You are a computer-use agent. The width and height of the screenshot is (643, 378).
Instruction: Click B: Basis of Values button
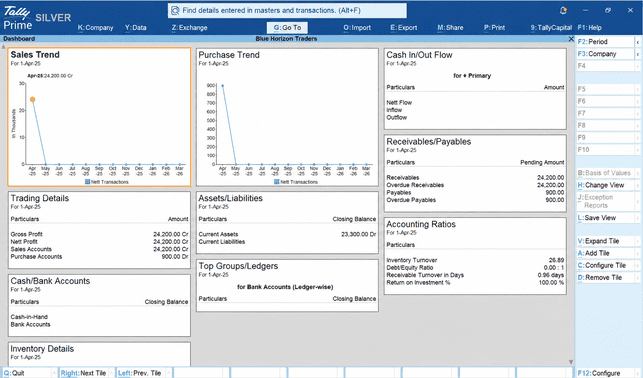tap(605, 173)
